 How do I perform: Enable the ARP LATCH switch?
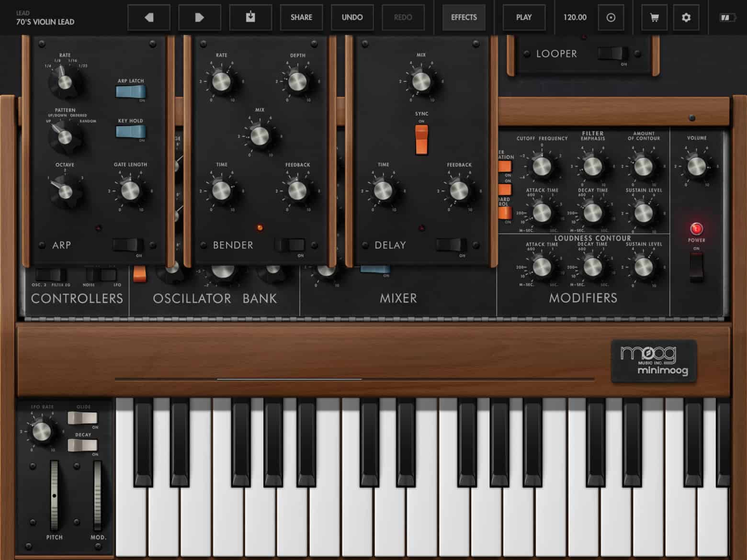(x=131, y=90)
